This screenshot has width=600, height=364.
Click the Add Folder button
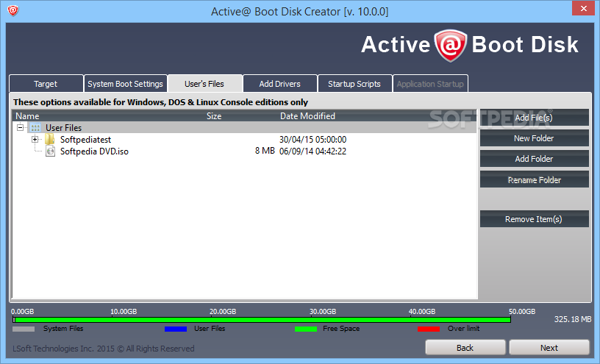534,159
